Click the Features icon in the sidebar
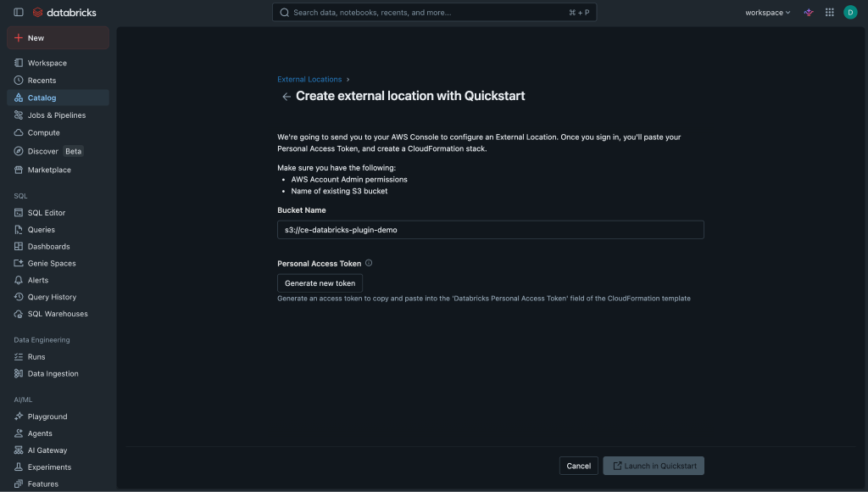Image resolution: width=868 pixels, height=492 pixels. click(x=19, y=484)
